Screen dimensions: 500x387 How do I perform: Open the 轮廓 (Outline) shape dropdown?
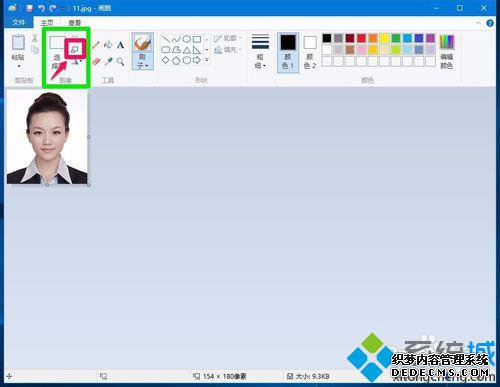227,38
